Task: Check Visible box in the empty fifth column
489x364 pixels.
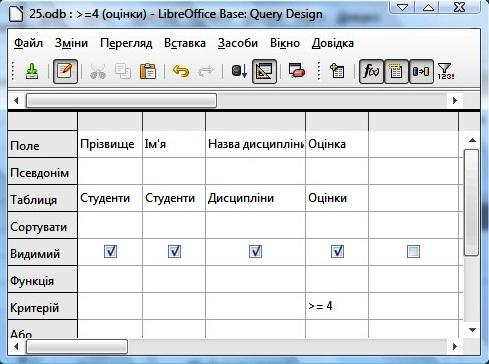Action: 413,251
